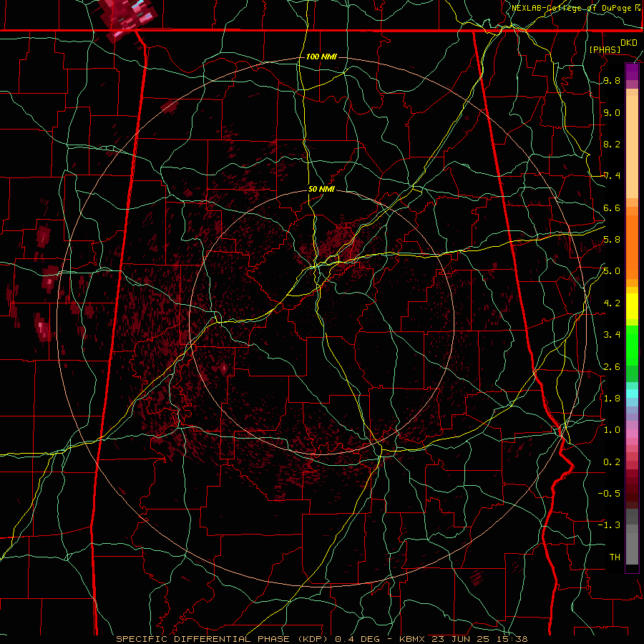Select the 50 NMI range ring label
Screen dimensions: 644x644
[x=321, y=190]
